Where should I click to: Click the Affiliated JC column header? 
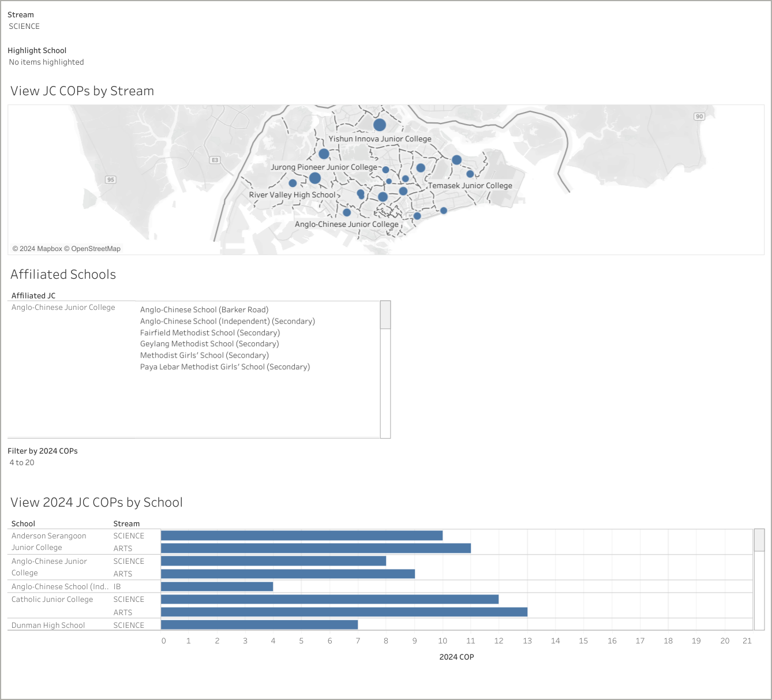(x=33, y=295)
